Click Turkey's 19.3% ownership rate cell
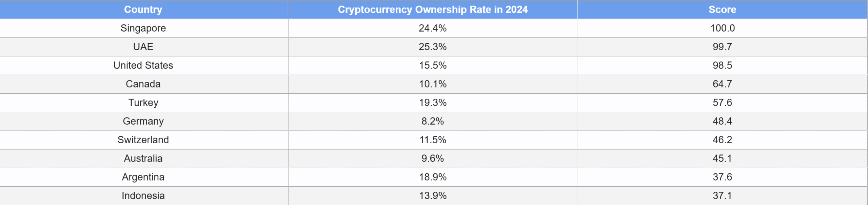 pos(433,102)
